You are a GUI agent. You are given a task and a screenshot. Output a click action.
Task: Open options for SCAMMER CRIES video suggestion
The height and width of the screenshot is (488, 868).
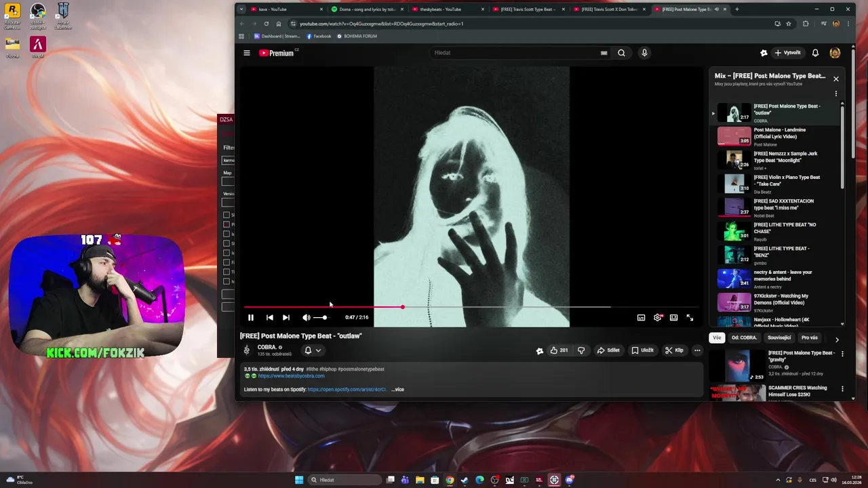pos(842,389)
